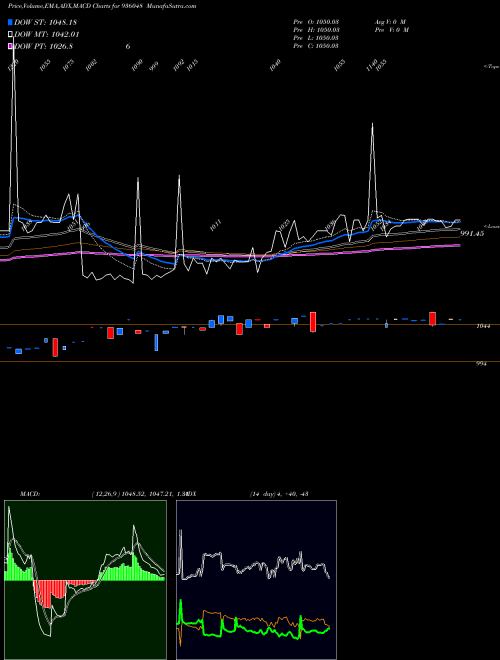This screenshot has width=500, height=660.
Task: Click the ADX (14 day) parameter values
Action: [279, 494]
